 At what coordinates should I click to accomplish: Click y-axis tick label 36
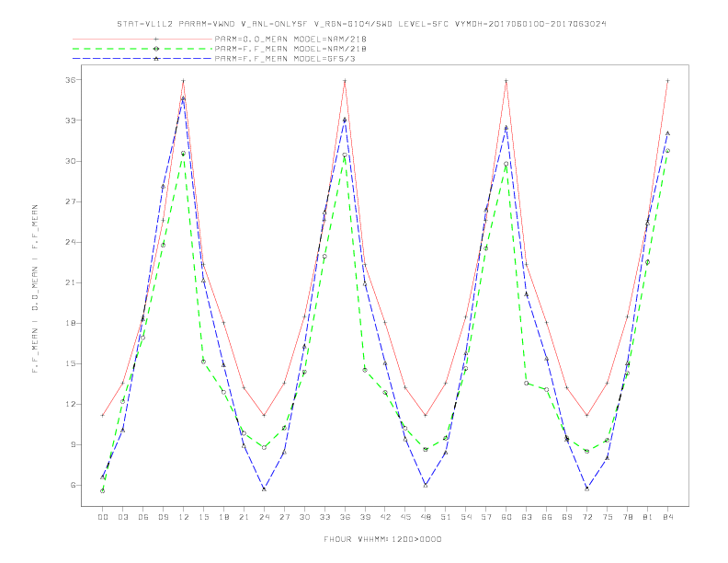click(70, 80)
